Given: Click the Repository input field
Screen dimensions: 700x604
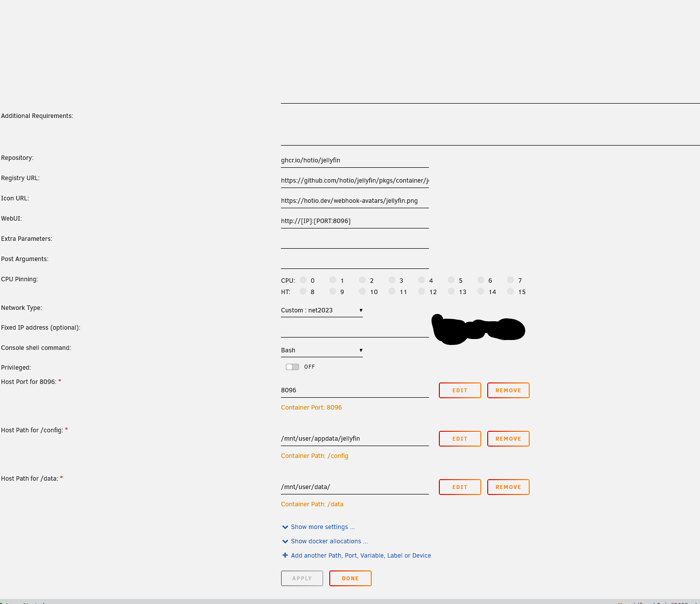Looking at the screenshot, I should 354,160.
